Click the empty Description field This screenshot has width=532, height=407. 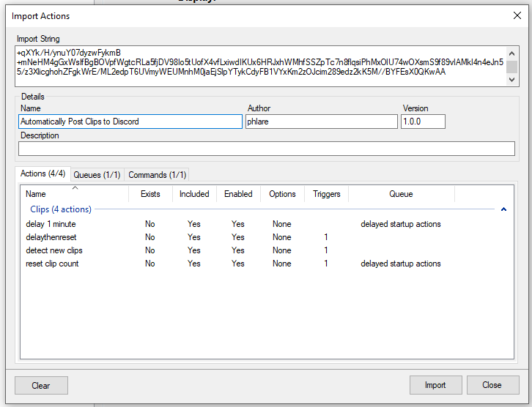[x=266, y=149]
